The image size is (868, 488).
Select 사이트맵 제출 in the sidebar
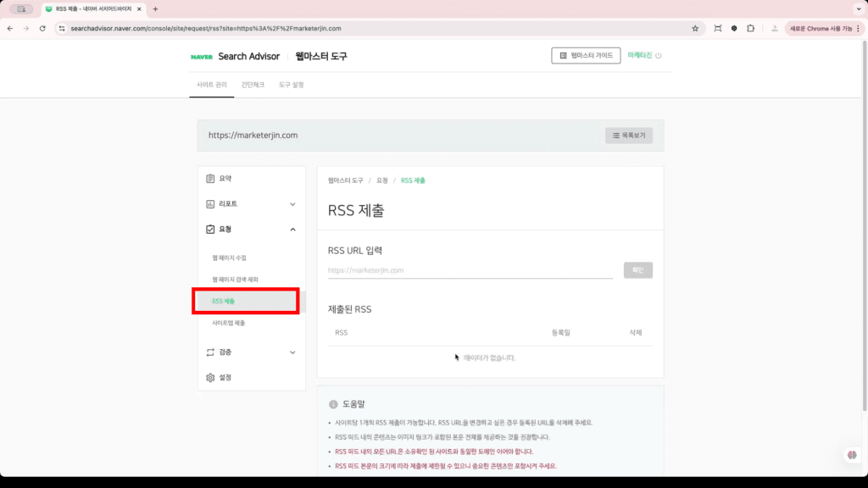click(229, 323)
